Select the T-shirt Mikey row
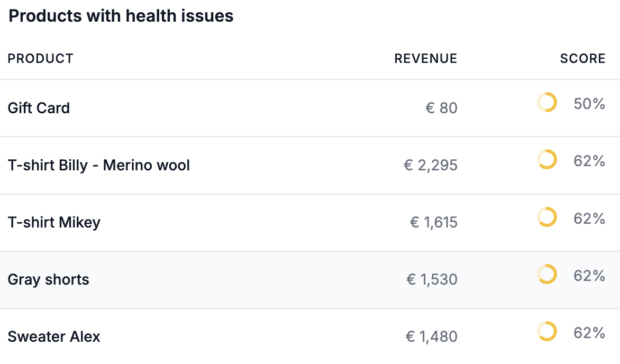 54,222
